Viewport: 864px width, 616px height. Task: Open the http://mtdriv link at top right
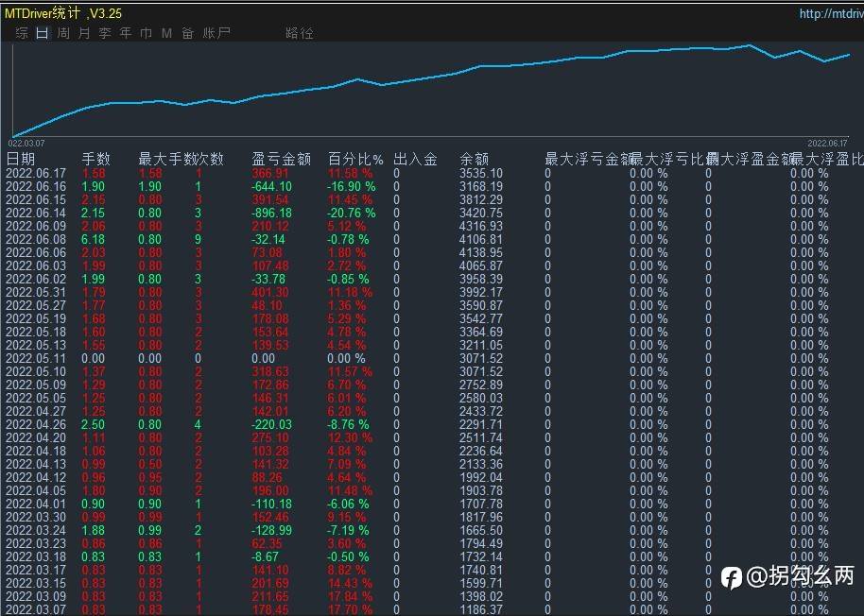pos(832,13)
